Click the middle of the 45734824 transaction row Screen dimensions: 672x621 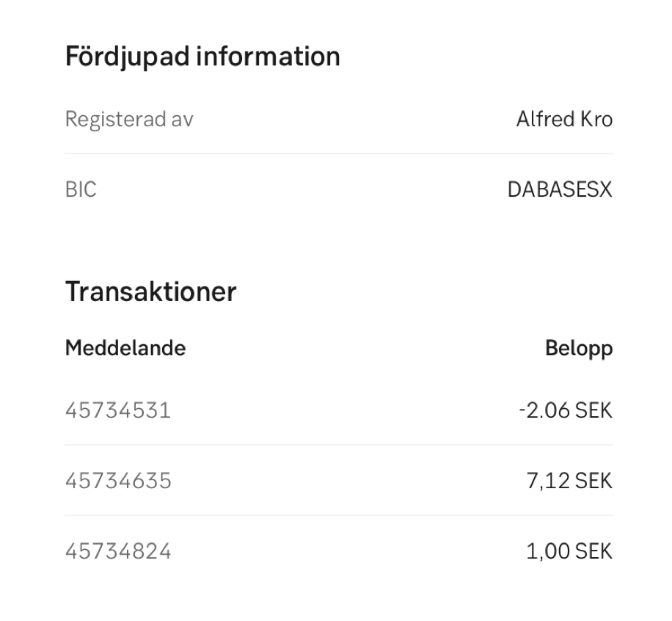[339, 551]
